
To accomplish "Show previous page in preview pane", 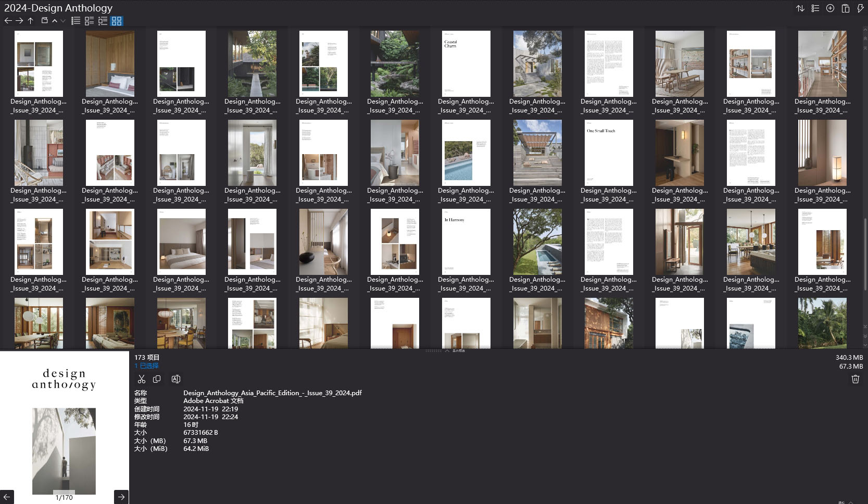I will point(7,497).
